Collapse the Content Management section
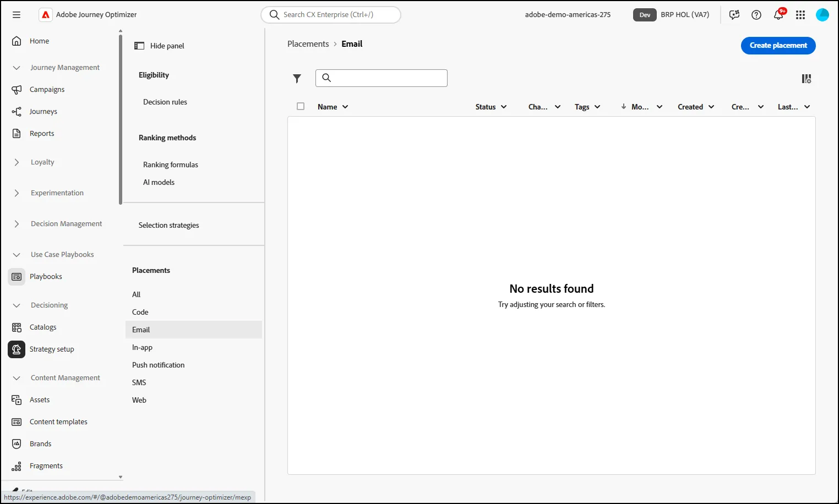839x504 pixels. pyautogui.click(x=17, y=378)
